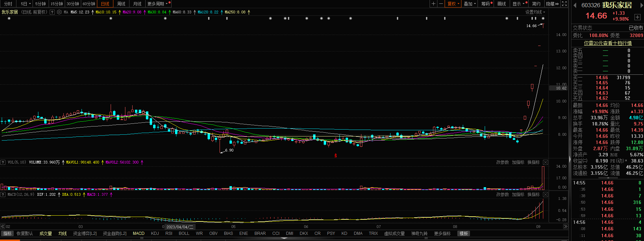This screenshot has height=241, width=644.
Task: Click 改参数 in the VOL panel
Action: [x=502, y=162]
